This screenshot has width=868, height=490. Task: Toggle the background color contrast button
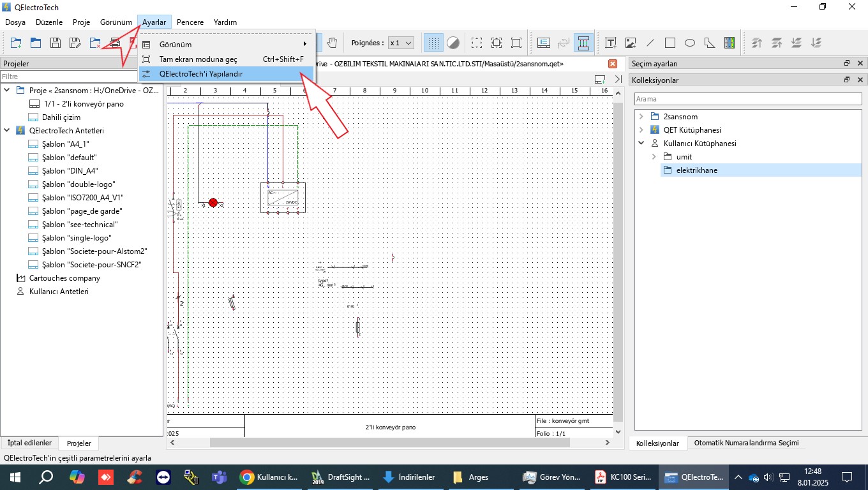[453, 43]
